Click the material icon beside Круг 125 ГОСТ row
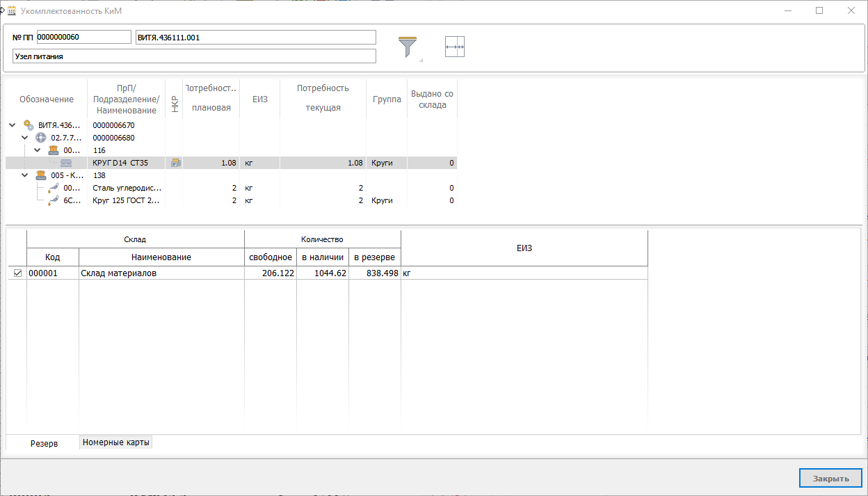The width and height of the screenshot is (868, 496). click(54, 200)
